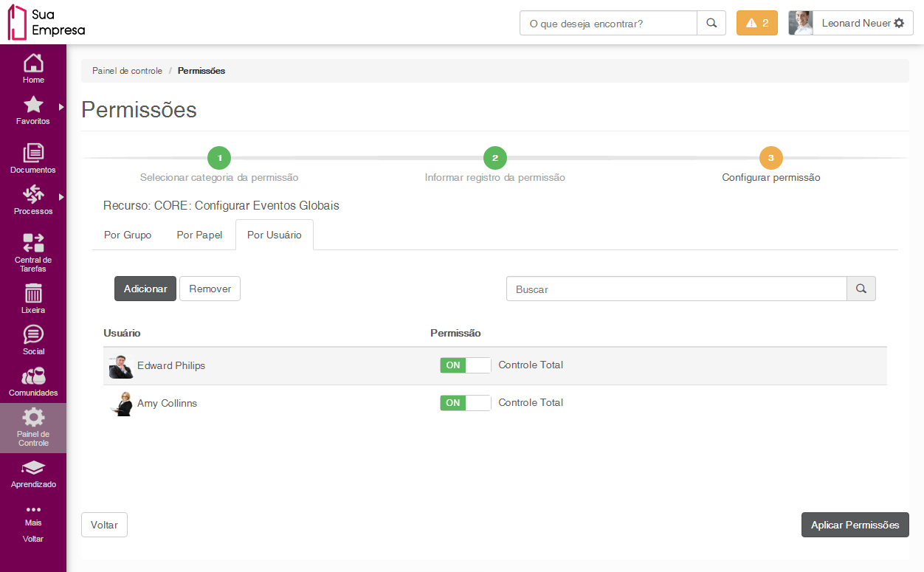Open the Aprendizado graduation cap icon
This screenshot has height=572, width=924.
(33, 468)
